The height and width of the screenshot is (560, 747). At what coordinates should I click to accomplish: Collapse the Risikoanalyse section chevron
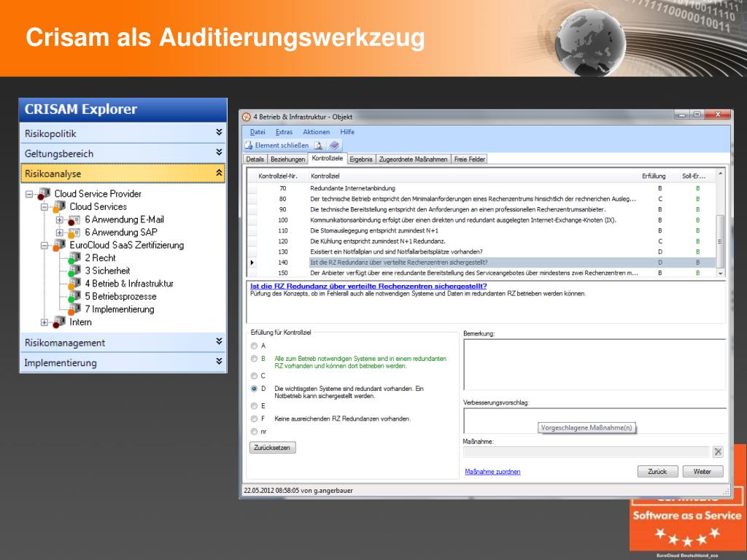(219, 172)
